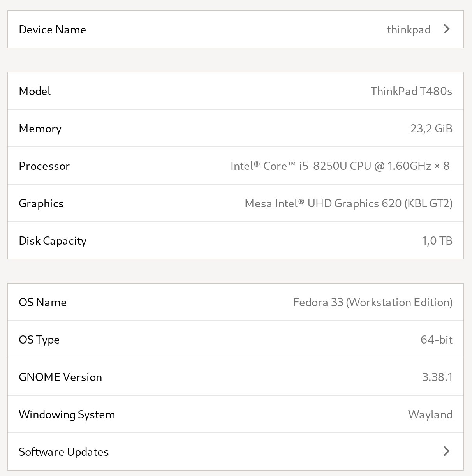This screenshot has width=472, height=476.
Task: Click the OS Type 64-bit value
Action: 437,340
